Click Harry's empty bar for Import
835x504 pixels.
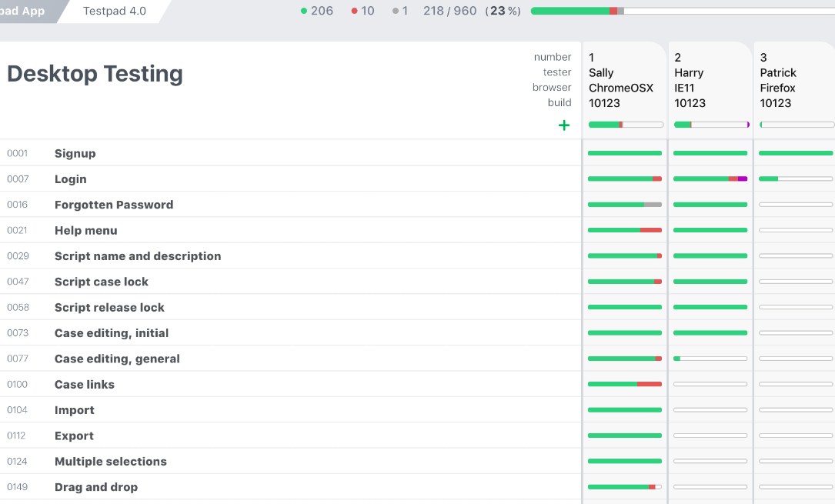(710, 410)
